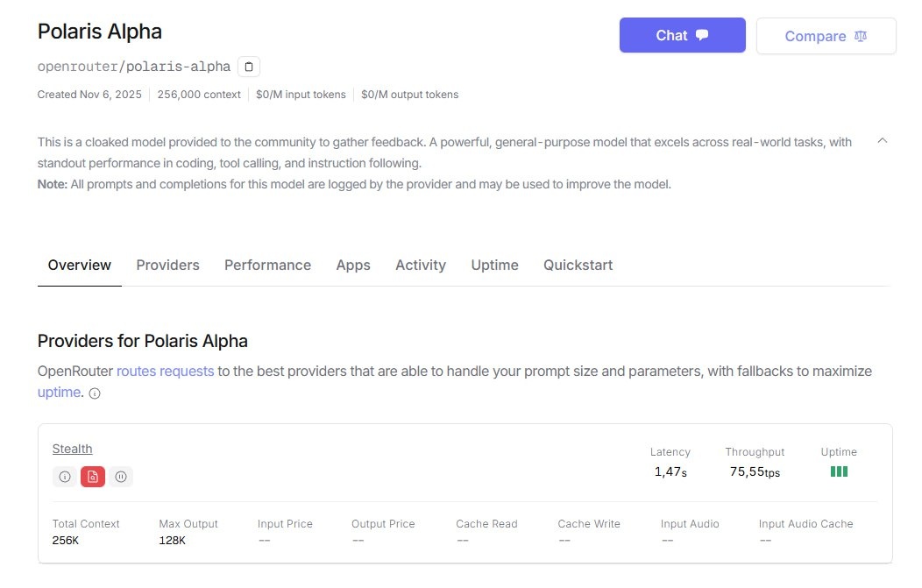
Task: Click the info icon under Stealth provider
Action: (x=64, y=477)
